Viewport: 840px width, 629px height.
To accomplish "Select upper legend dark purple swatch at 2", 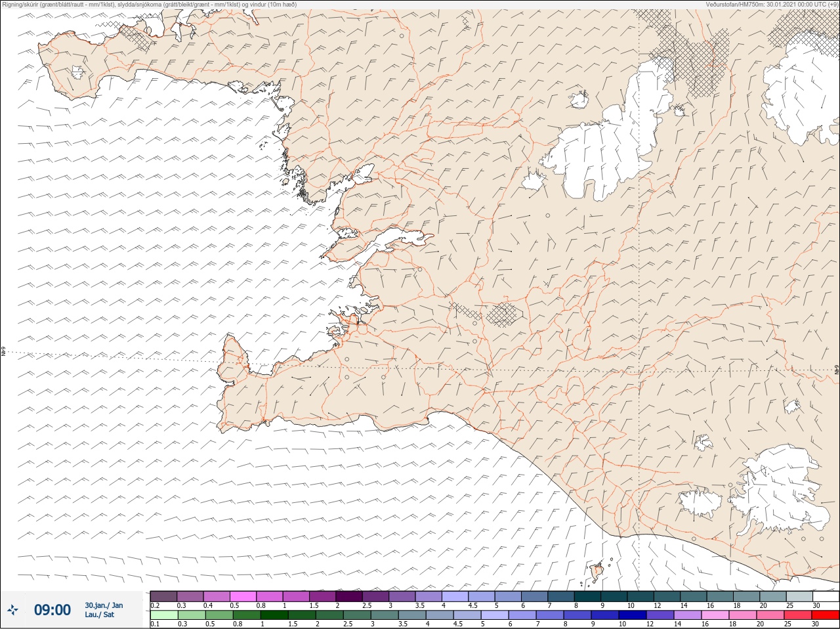I will tap(349, 596).
